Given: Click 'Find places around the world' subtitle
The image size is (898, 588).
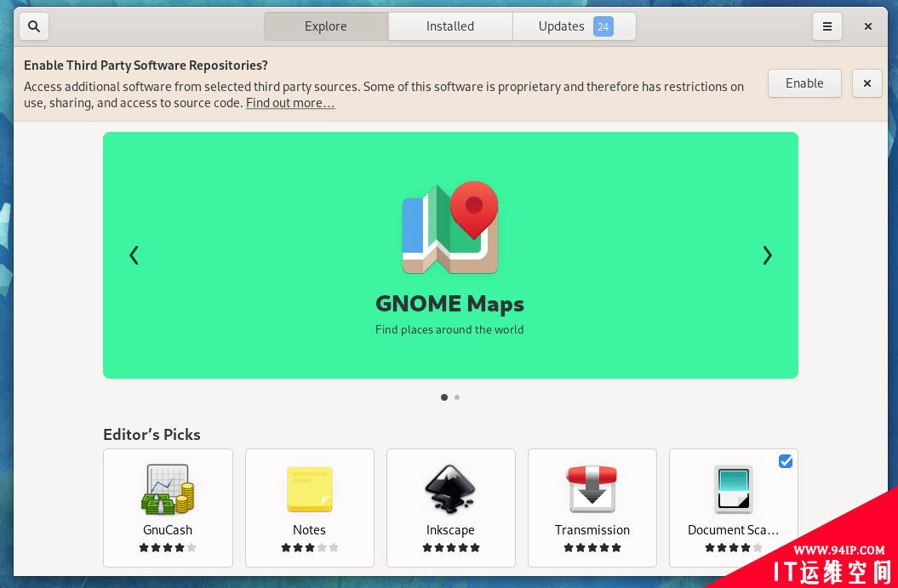Looking at the screenshot, I should (x=449, y=330).
